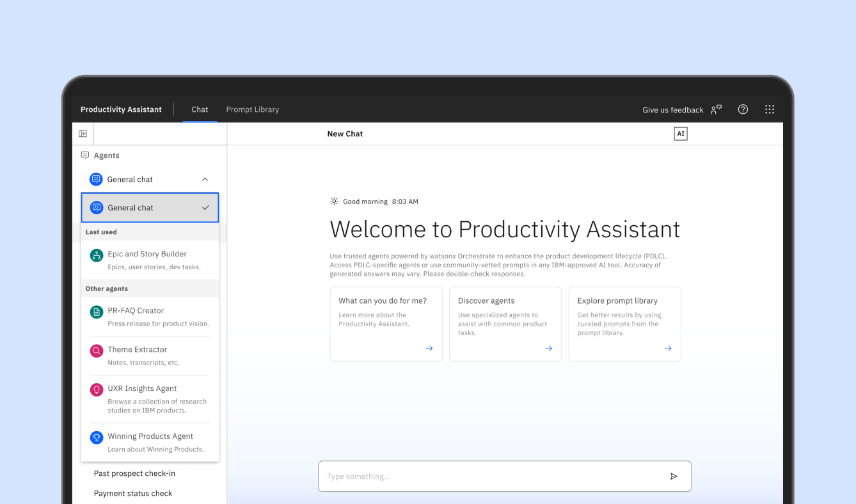
Task: Open Payment status check chat
Action: click(133, 493)
